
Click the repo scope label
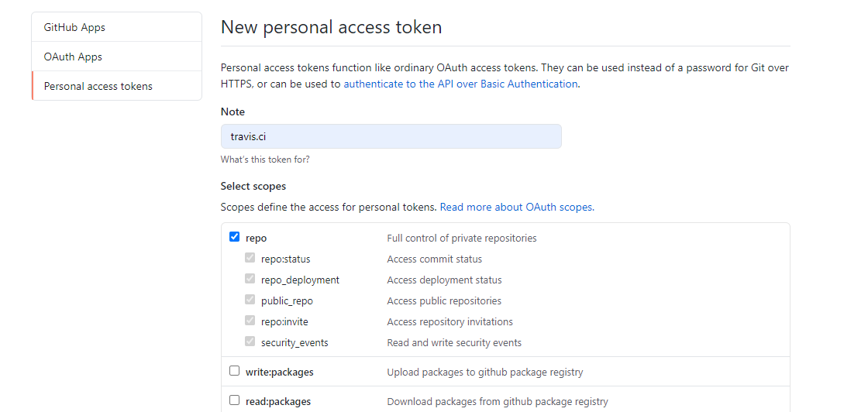click(x=257, y=239)
